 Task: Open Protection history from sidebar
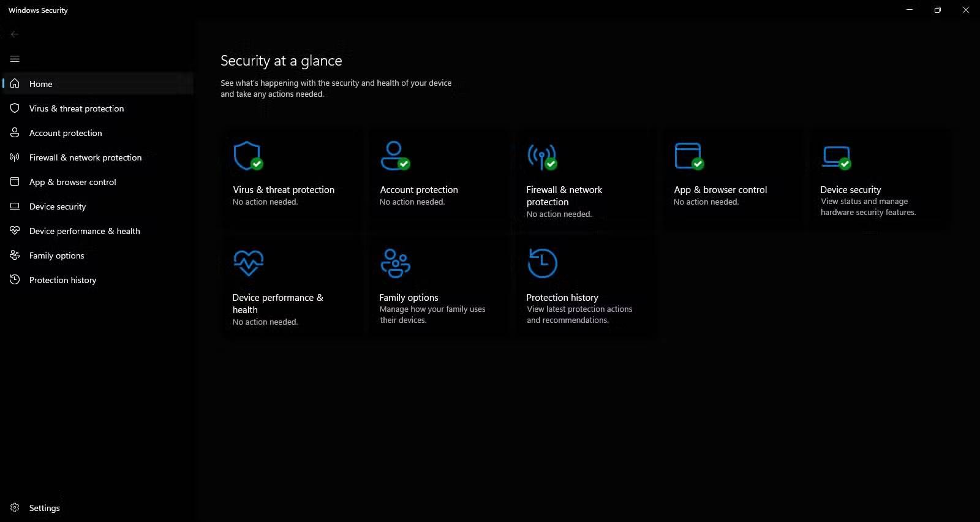pyautogui.click(x=98, y=279)
